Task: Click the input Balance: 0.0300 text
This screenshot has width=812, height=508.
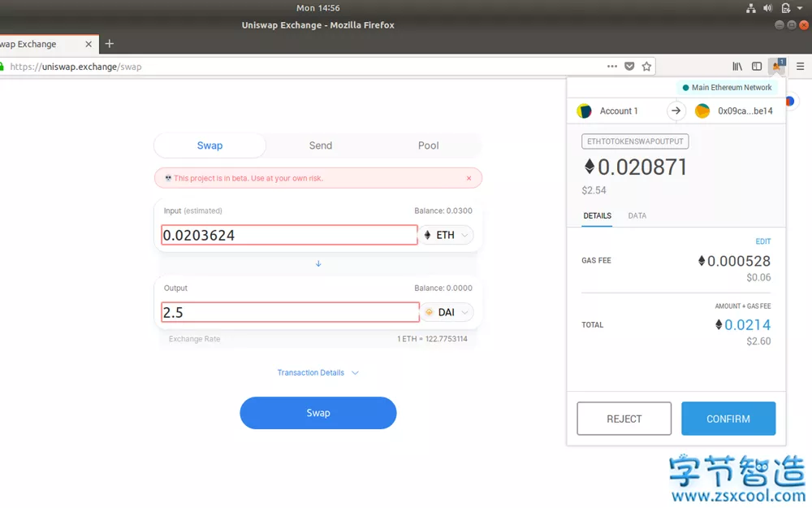Action: pos(443,211)
